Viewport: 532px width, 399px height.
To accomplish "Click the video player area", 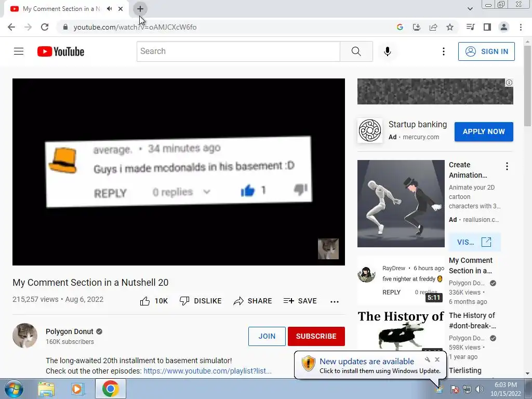I will pyautogui.click(x=179, y=171).
